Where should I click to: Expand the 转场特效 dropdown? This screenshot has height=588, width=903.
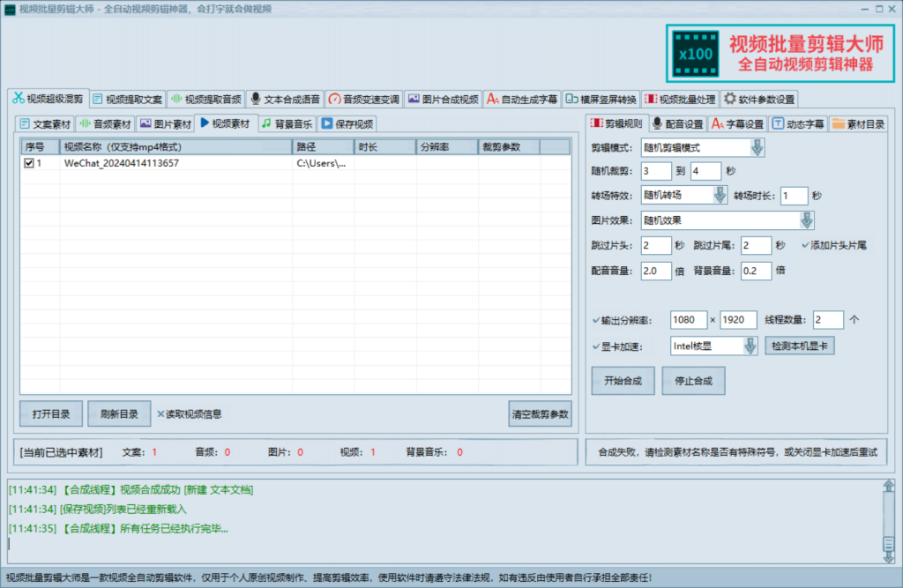point(719,196)
